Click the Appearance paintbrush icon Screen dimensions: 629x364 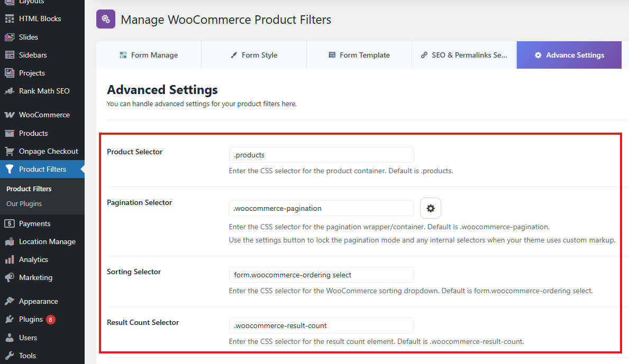pos(9,301)
